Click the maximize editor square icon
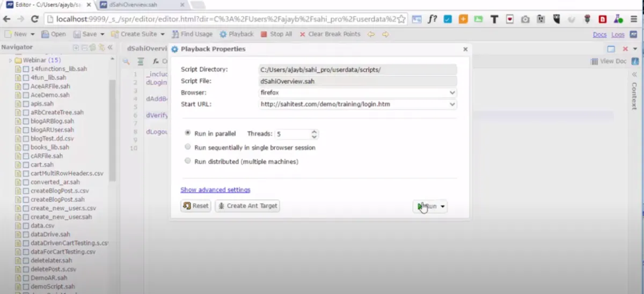Viewport: 644px width, 294px height. [611, 49]
